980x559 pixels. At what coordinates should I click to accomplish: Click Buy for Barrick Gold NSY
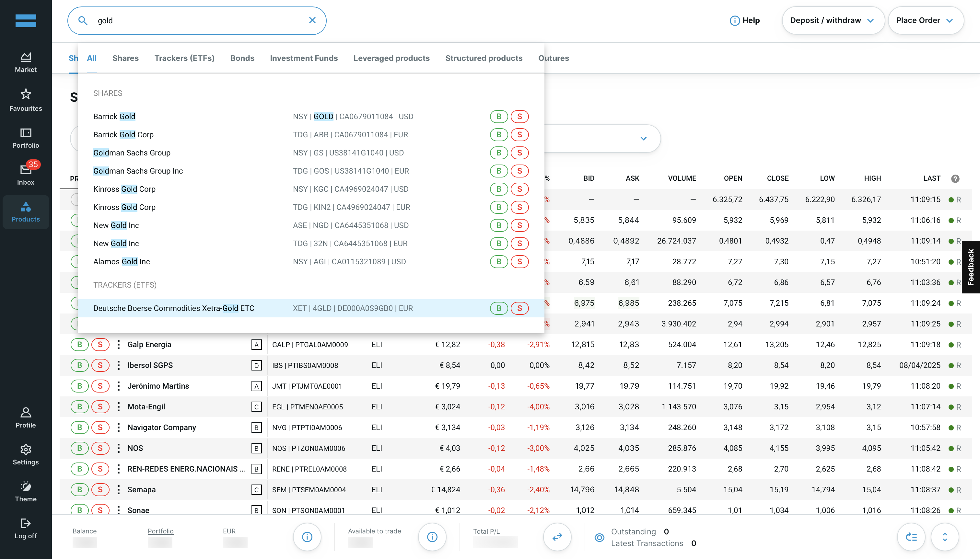[499, 117]
